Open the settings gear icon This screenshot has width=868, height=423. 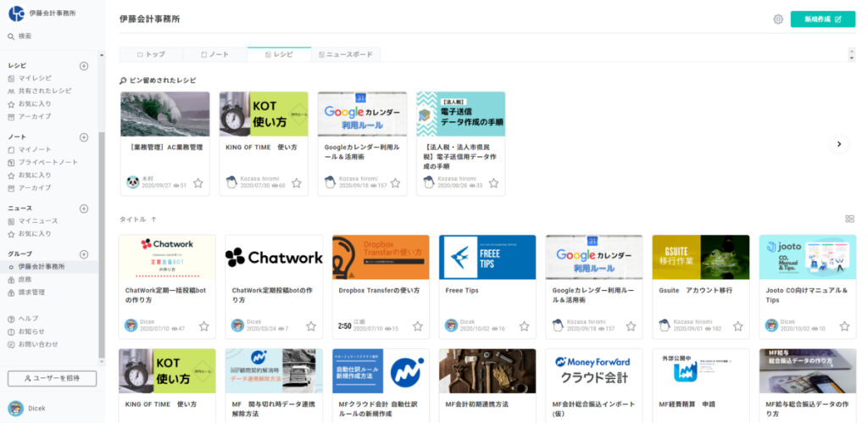pyautogui.click(x=778, y=19)
